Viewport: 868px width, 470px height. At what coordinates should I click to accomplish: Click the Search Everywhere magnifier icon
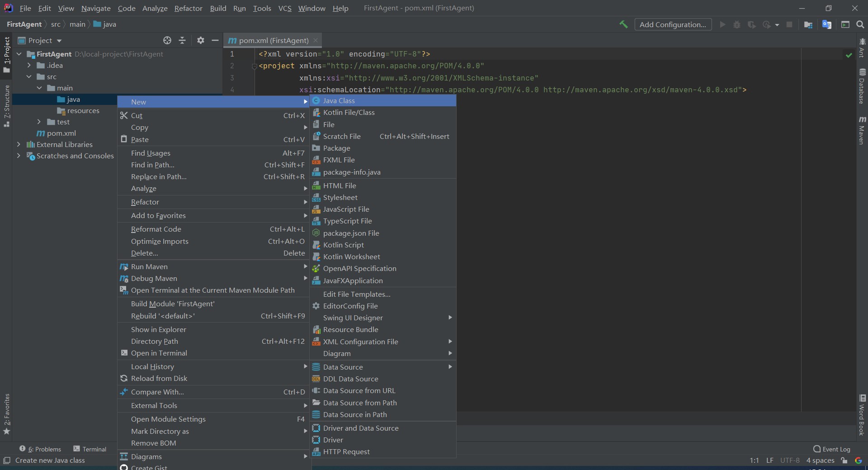tap(860, 24)
